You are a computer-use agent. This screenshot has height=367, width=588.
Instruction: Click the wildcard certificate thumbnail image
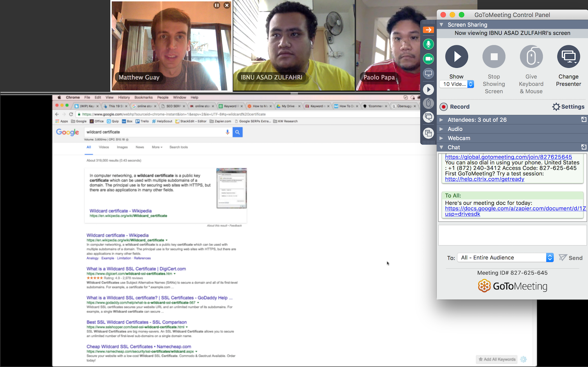click(232, 188)
